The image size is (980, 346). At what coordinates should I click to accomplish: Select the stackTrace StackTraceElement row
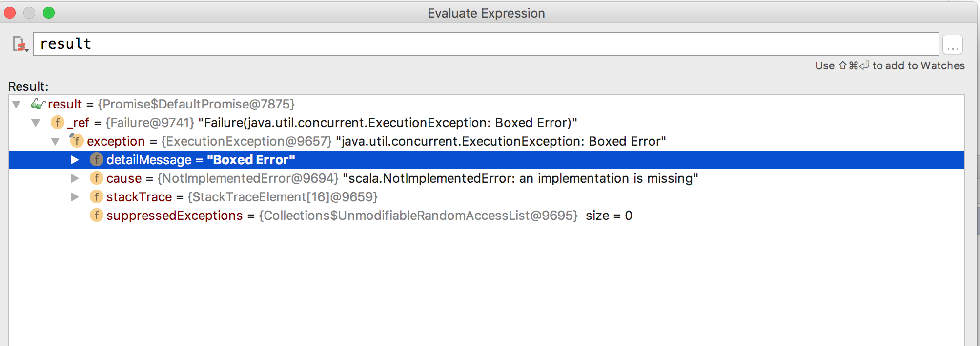tap(487, 197)
